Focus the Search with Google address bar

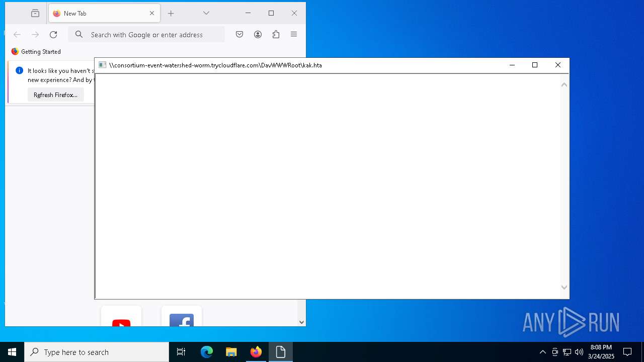tap(146, 35)
